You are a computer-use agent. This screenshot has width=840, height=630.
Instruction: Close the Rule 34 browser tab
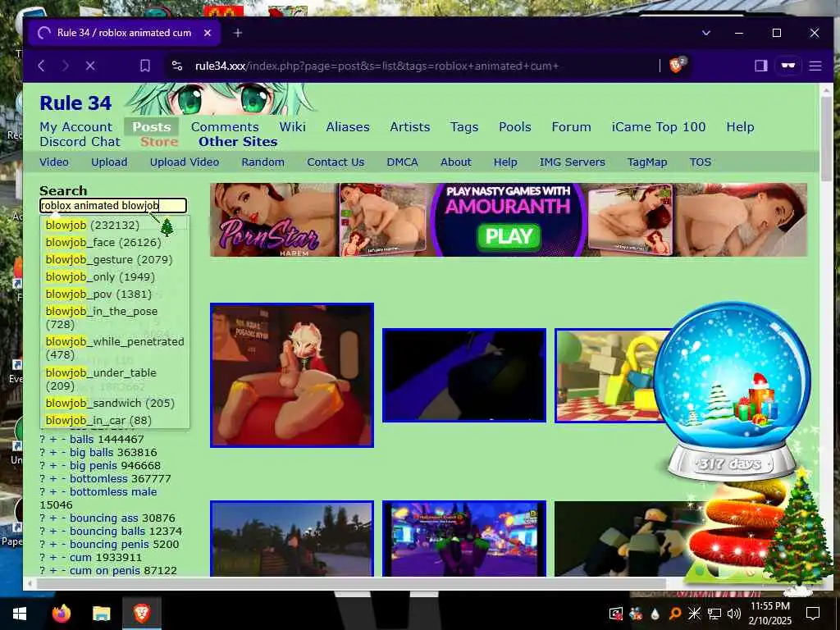(208, 33)
